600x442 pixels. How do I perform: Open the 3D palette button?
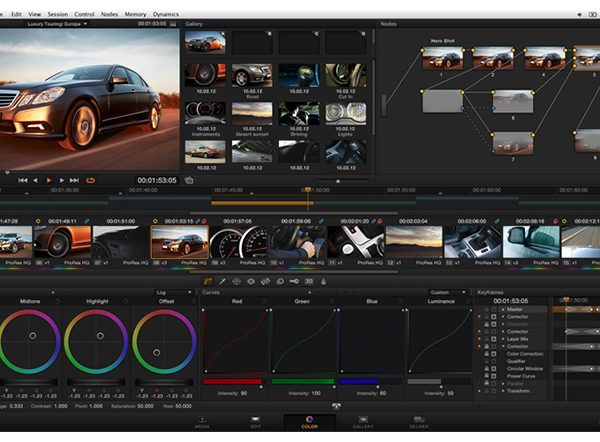click(309, 282)
